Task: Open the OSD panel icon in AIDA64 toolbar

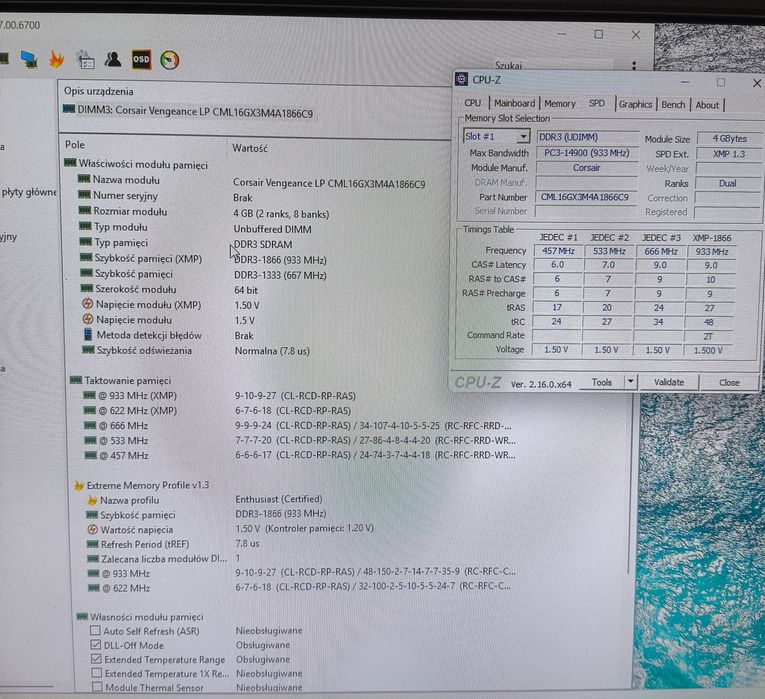Action: (x=141, y=60)
